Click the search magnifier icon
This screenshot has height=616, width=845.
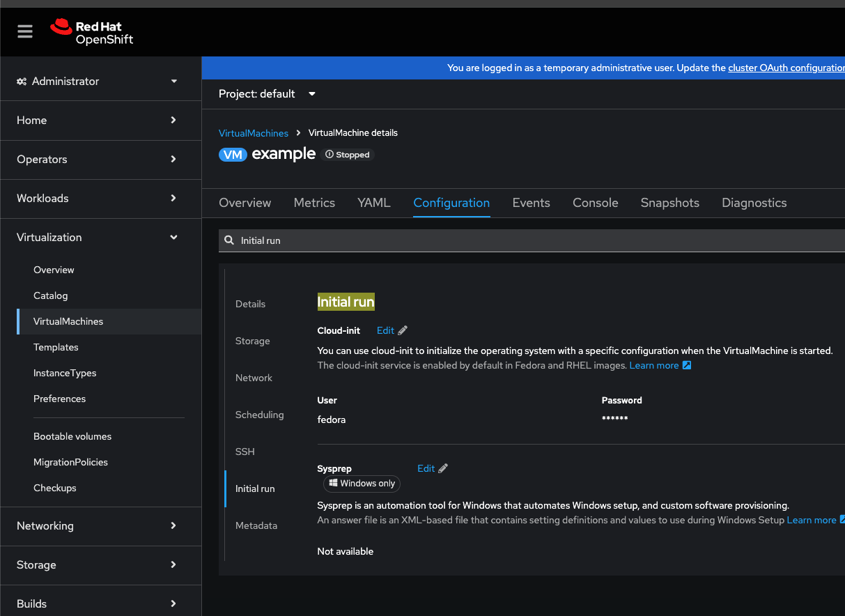coord(228,240)
